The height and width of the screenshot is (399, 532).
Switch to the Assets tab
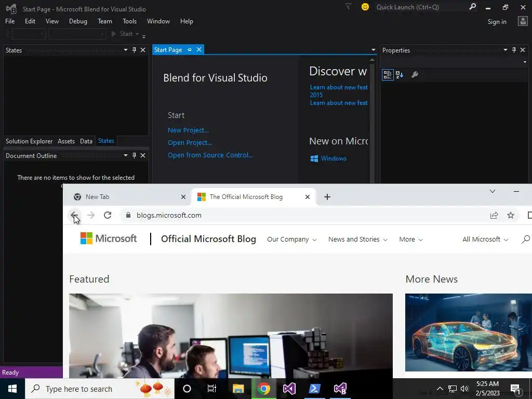pos(66,141)
